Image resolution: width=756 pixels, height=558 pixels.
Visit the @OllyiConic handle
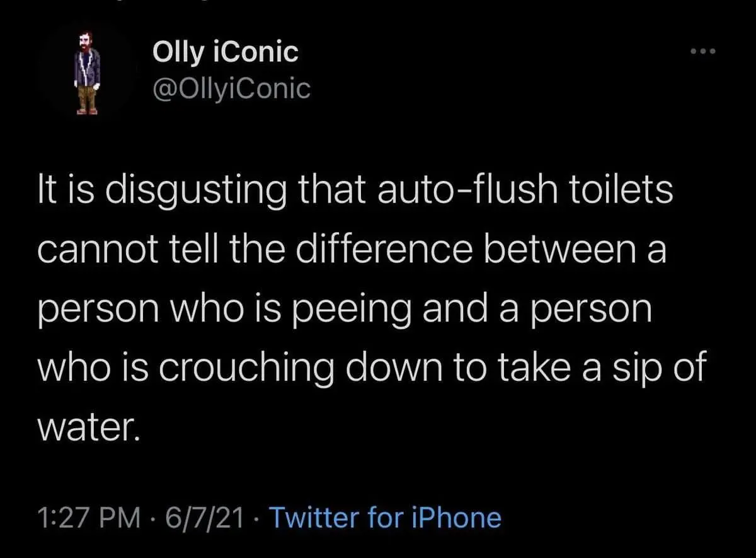231,89
